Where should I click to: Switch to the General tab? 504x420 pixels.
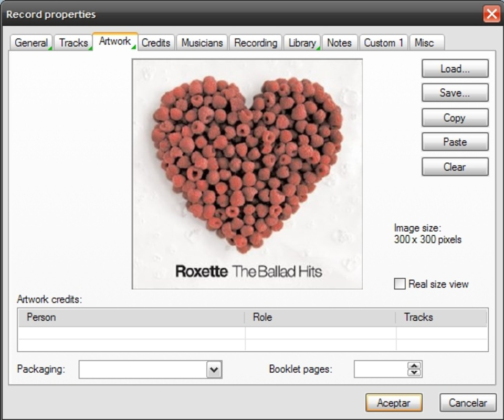pyautogui.click(x=31, y=43)
